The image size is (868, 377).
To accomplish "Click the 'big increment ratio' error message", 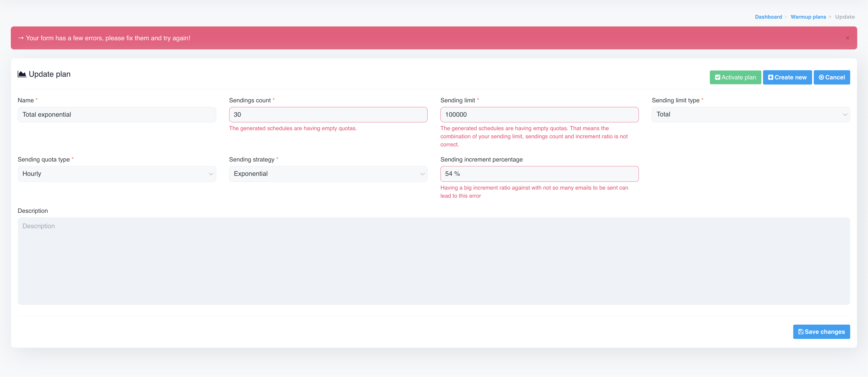I will coord(534,192).
